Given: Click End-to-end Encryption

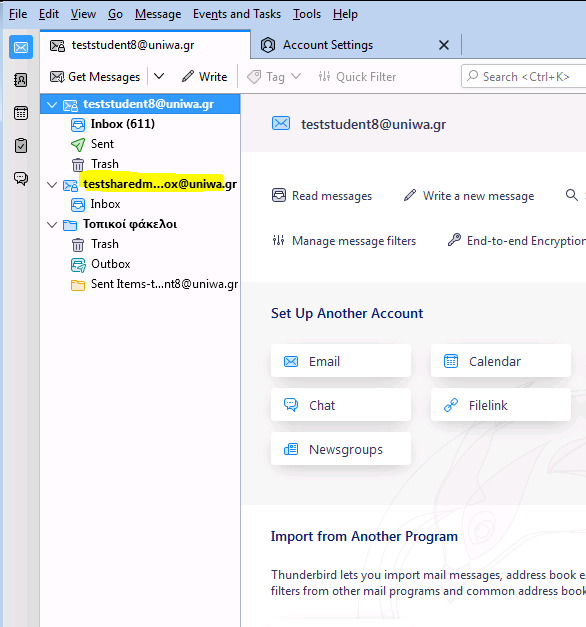Looking at the screenshot, I should tap(517, 240).
